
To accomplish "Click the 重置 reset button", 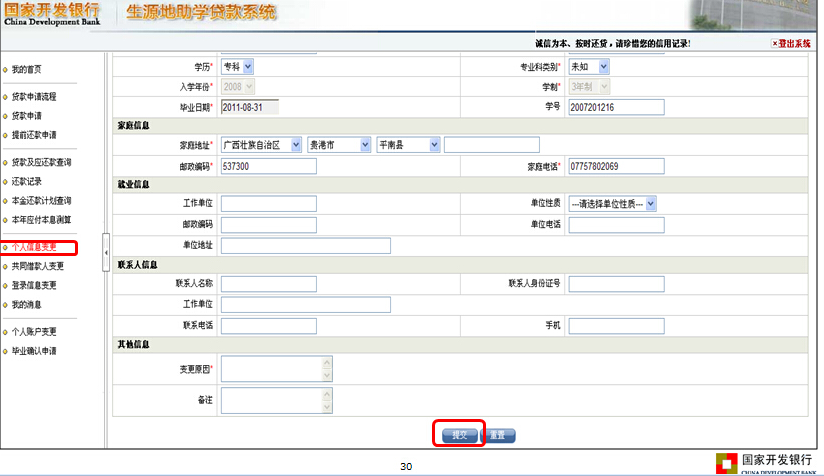I will tap(498, 435).
